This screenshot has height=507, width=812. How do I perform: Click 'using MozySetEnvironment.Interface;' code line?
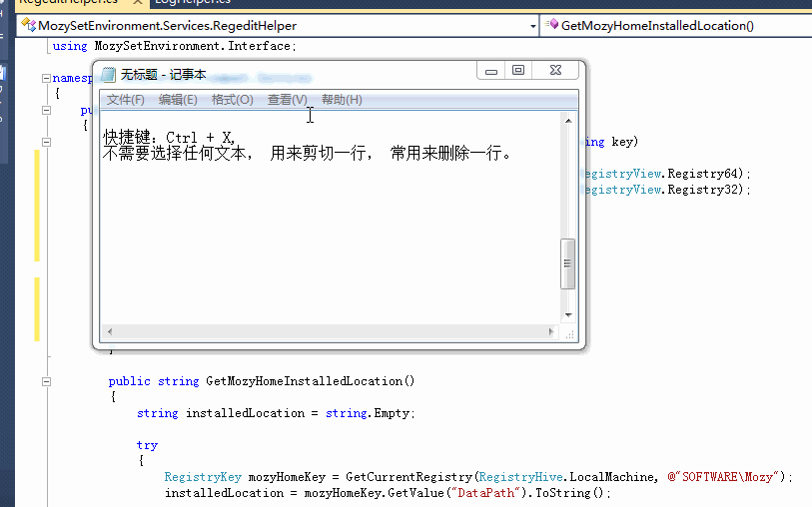tap(174, 46)
